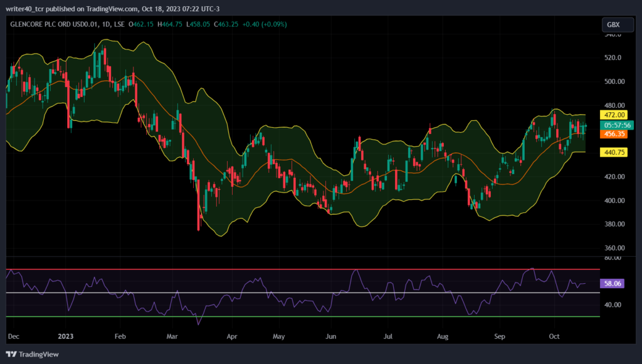Click the 360.00 price axis label
This screenshot has height=364, width=642.
click(x=614, y=248)
